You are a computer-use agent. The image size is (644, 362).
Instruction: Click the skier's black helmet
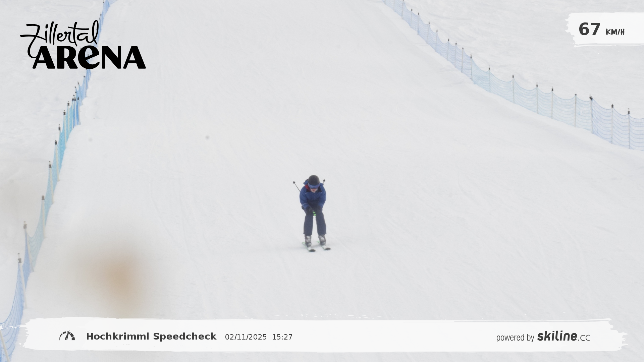tap(314, 180)
